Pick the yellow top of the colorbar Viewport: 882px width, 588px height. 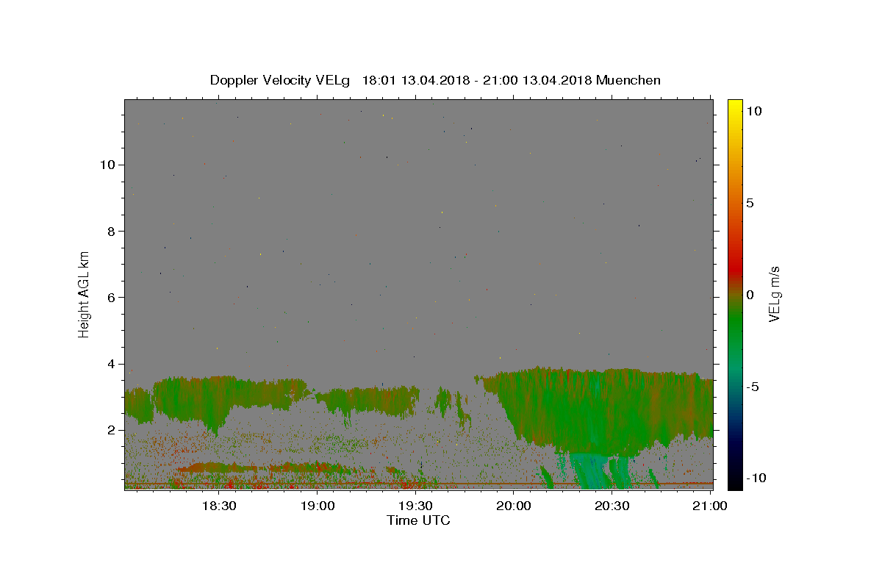click(735, 107)
